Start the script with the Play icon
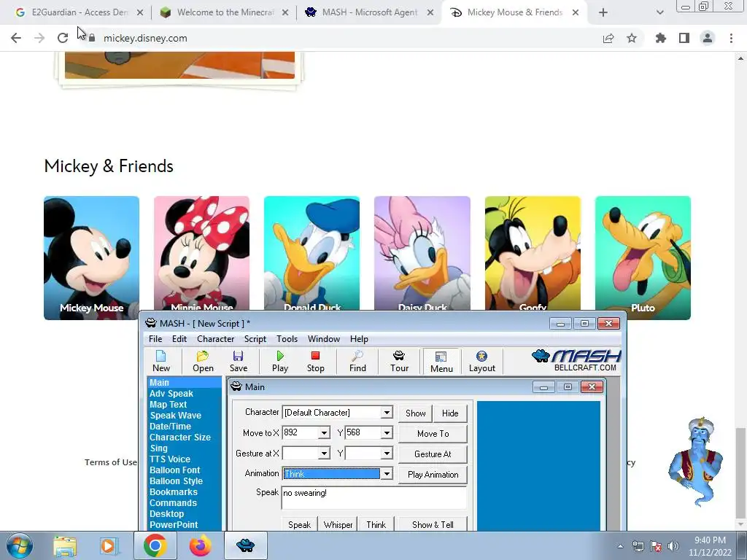Viewport: 747px width, 560px height. click(280, 361)
